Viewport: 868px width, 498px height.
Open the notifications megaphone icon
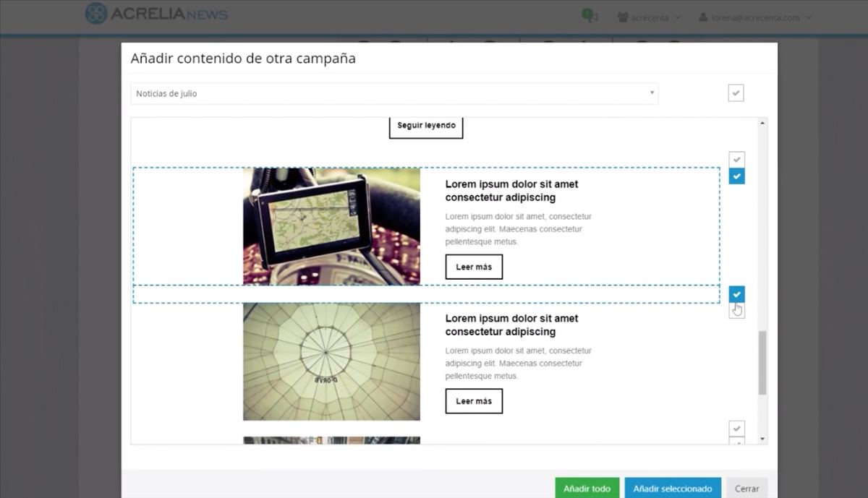(590, 16)
